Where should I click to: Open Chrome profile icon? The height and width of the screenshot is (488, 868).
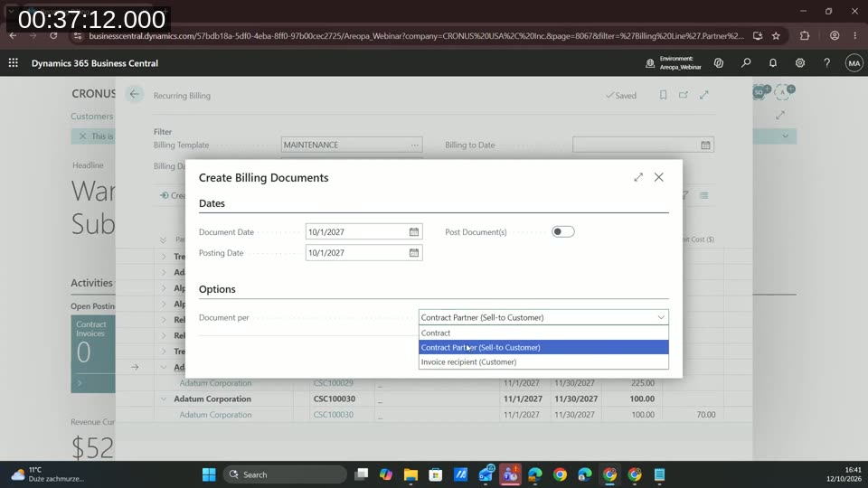(835, 36)
